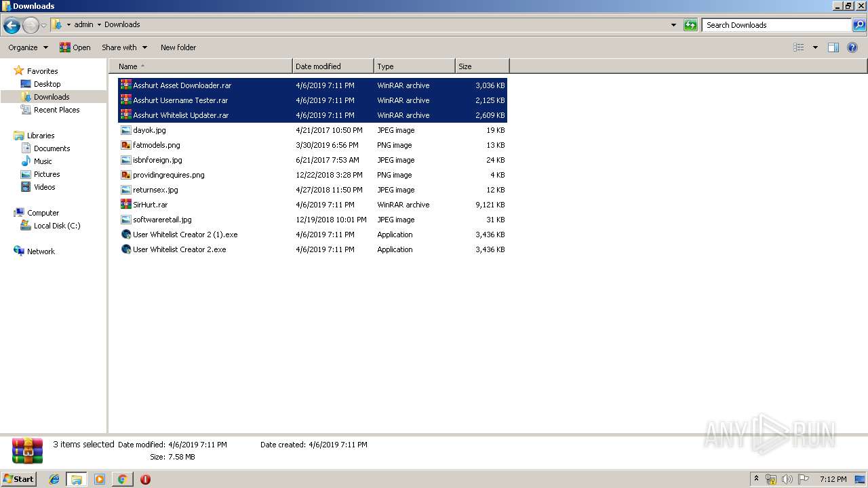The width and height of the screenshot is (868, 488).
Task: Click New folder button
Action: [x=178, y=47]
